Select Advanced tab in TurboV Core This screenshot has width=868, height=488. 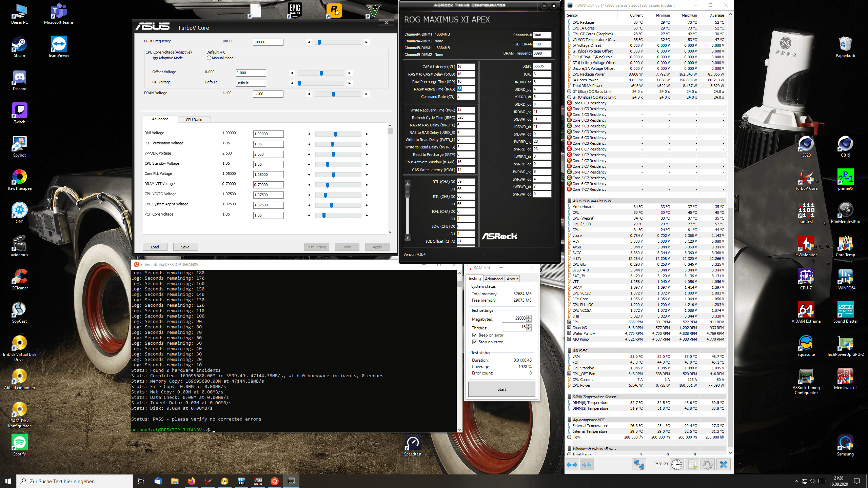[160, 119]
